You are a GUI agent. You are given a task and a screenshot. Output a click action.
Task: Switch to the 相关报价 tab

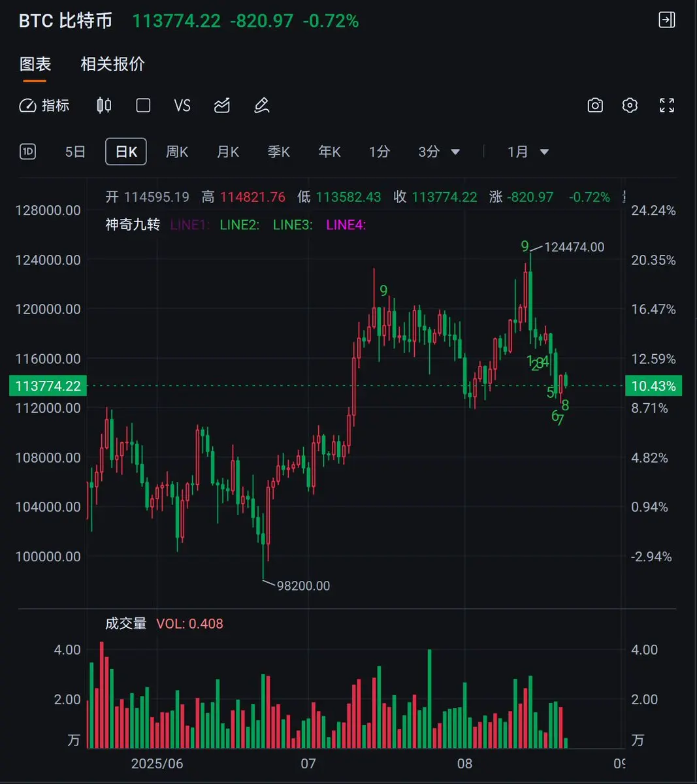tap(112, 64)
